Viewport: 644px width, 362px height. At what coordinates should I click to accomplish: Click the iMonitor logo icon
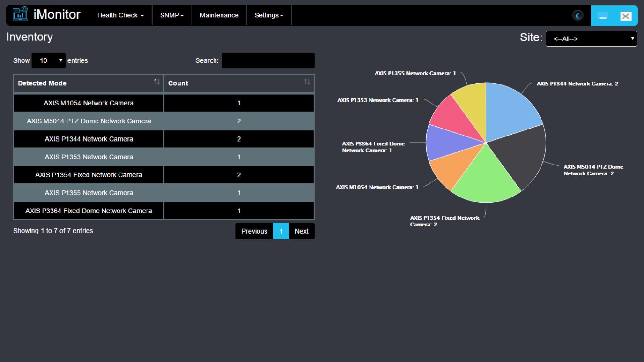coord(20,14)
